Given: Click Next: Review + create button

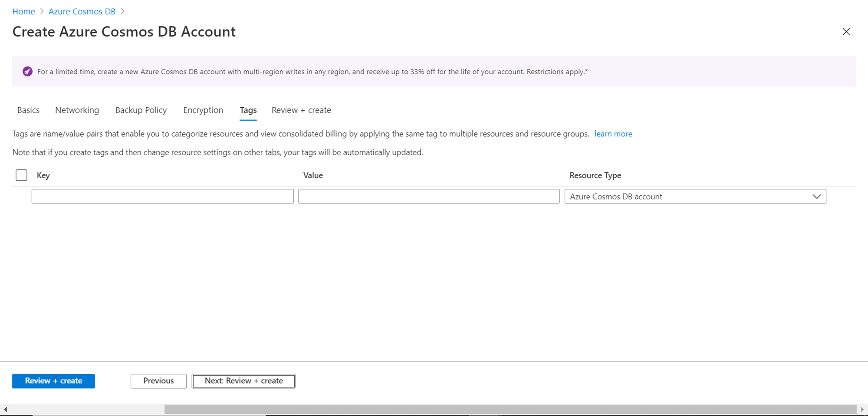Looking at the screenshot, I should click(x=243, y=381).
